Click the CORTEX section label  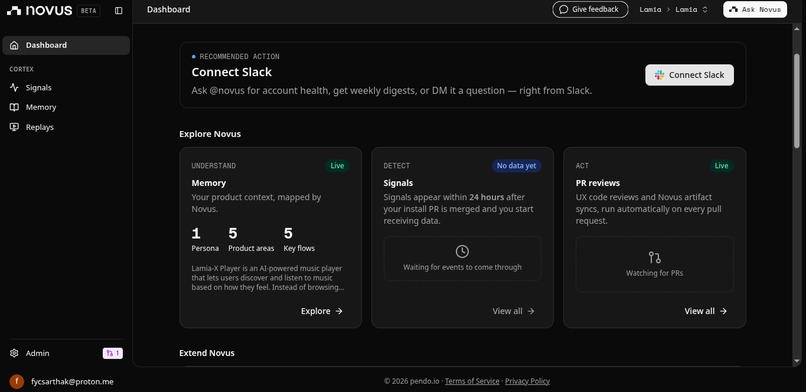[22, 69]
